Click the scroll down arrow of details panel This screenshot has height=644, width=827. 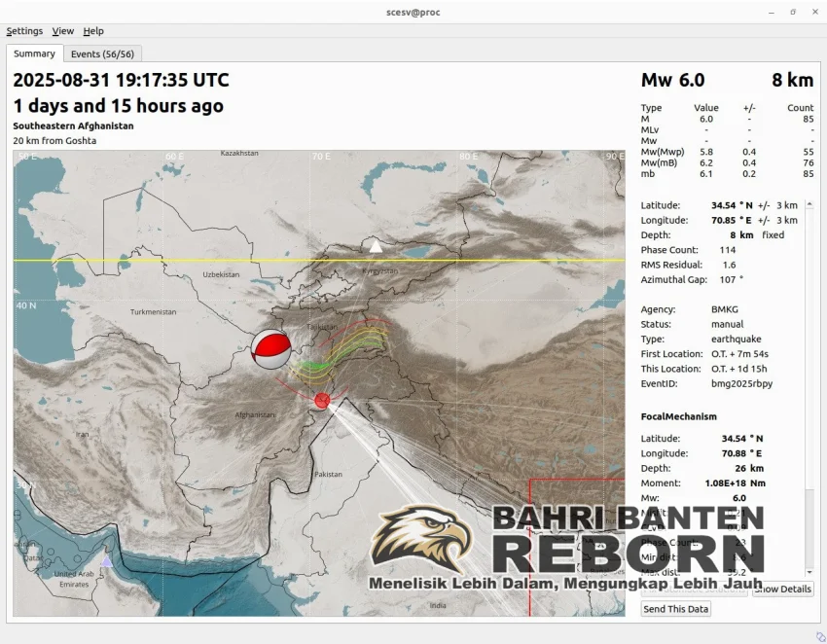coord(809,572)
